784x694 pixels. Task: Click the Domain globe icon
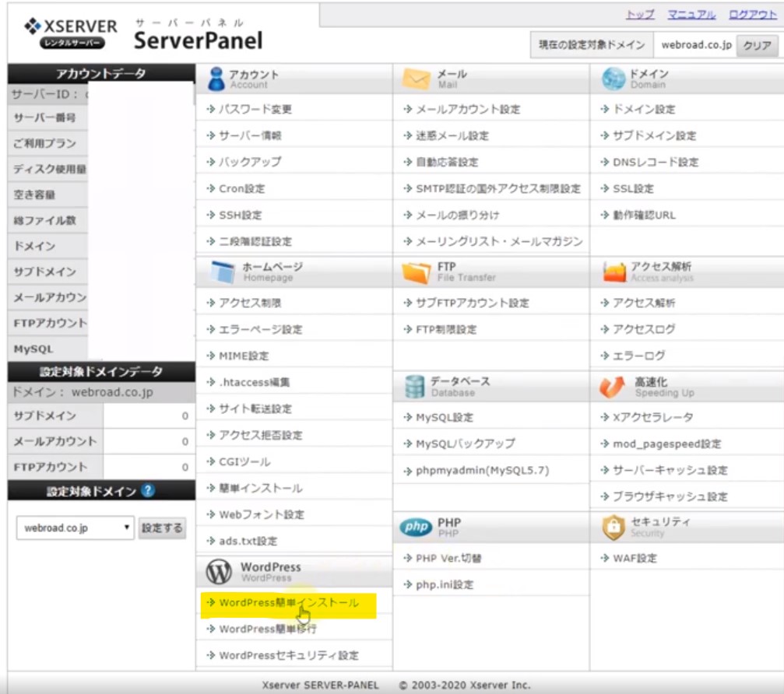click(613, 79)
